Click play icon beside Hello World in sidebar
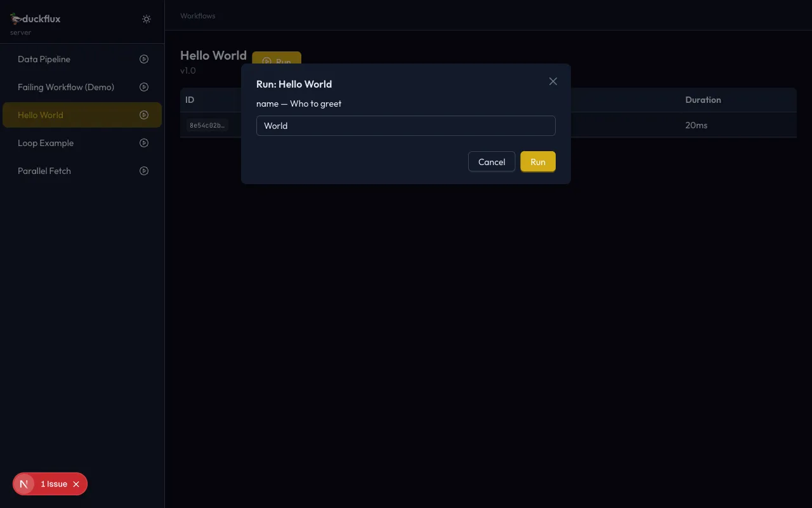This screenshot has height=508, width=812. (x=144, y=115)
